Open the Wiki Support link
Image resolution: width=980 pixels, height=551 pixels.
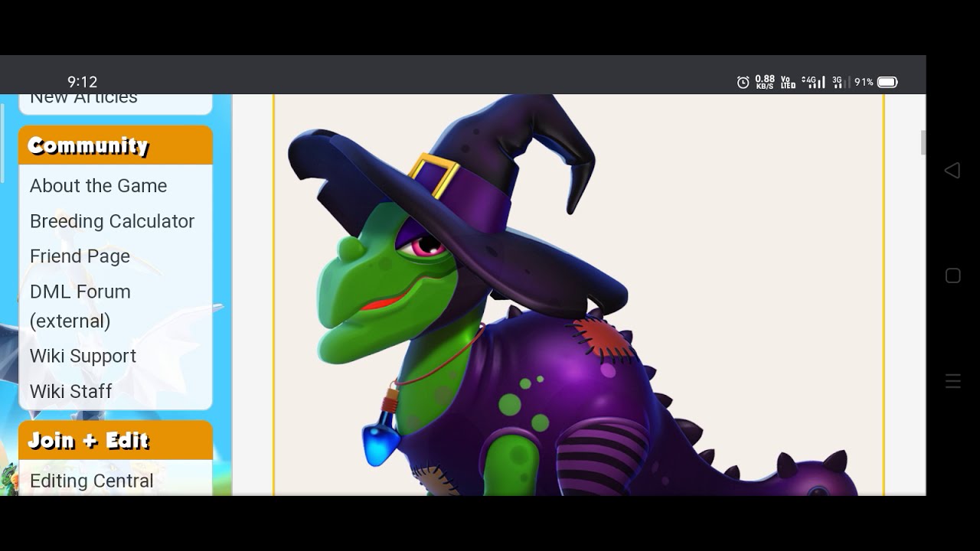pos(83,356)
